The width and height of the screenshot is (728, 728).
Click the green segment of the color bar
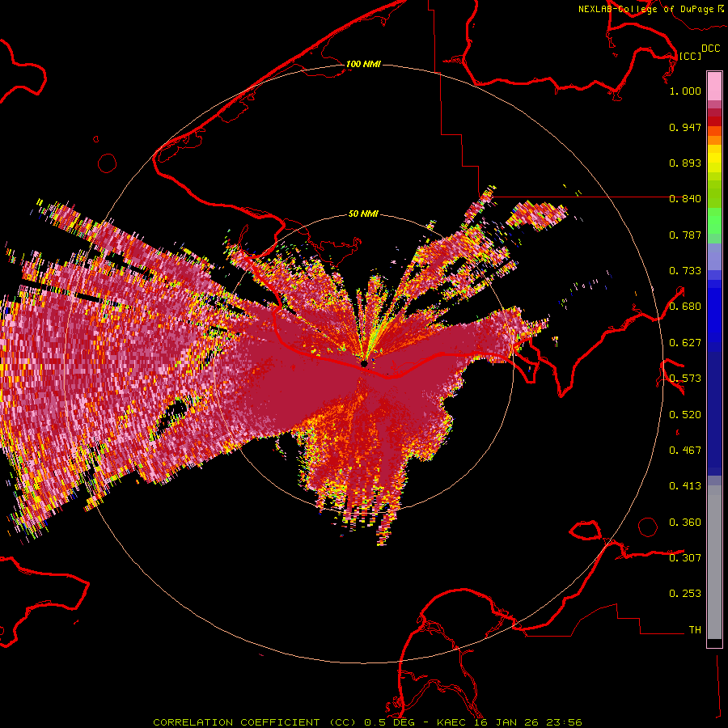[x=714, y=221]
